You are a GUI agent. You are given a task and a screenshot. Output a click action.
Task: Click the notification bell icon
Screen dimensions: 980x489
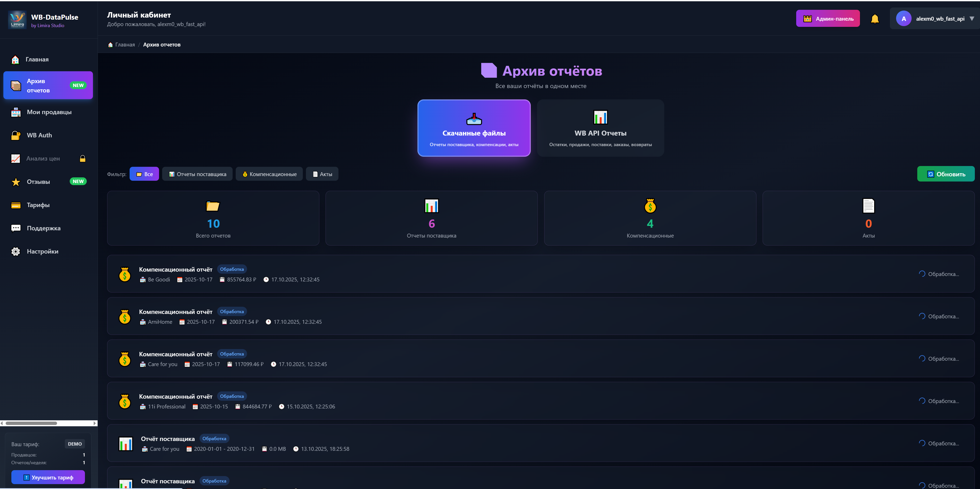(x=875, y=19)
